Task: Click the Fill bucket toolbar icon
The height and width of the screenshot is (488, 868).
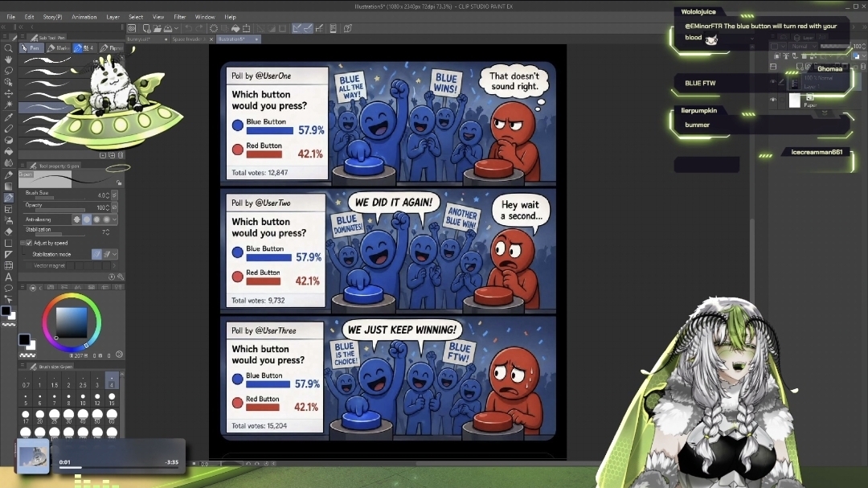Action: click(235, 28)
